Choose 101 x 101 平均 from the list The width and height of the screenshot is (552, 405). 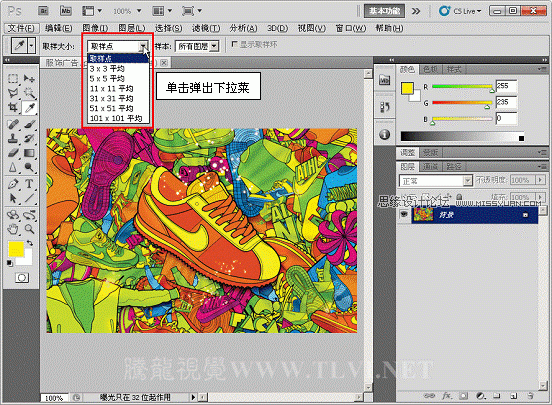[x=118, y=118]
